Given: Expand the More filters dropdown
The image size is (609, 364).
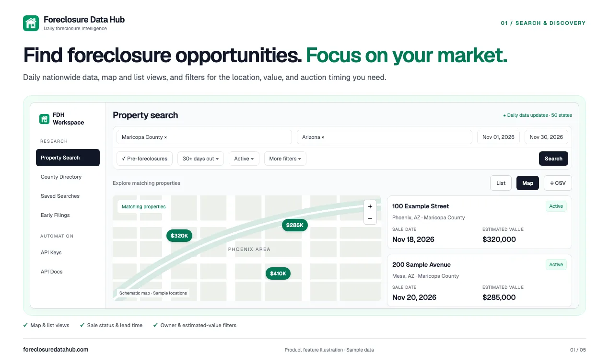Looking at the screenshot, I should pyautogui.click(x=285, y=159).
